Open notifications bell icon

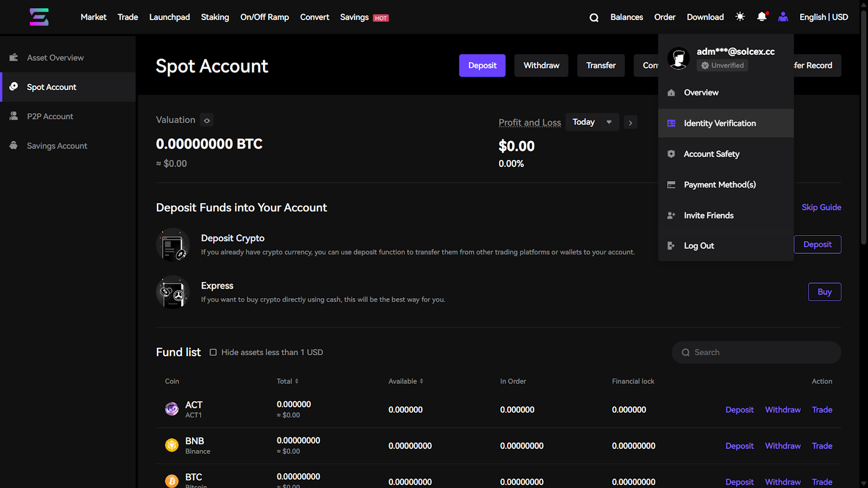click(762, 17)
